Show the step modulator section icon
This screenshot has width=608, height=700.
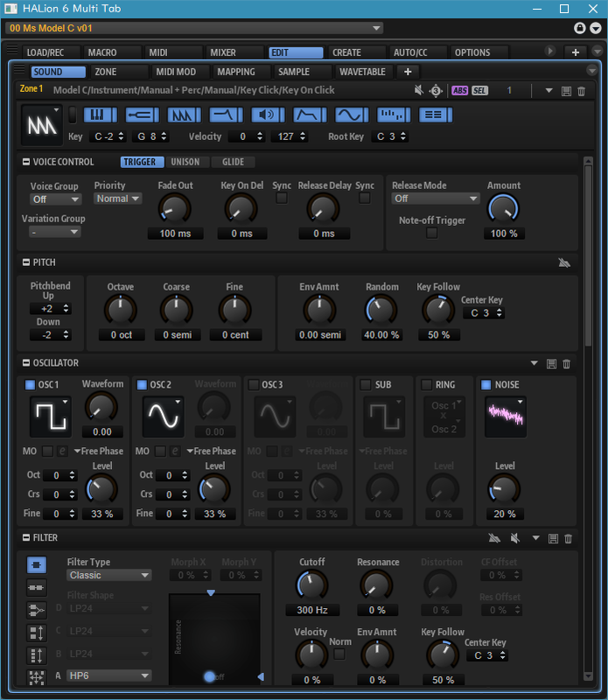[394, 115]
